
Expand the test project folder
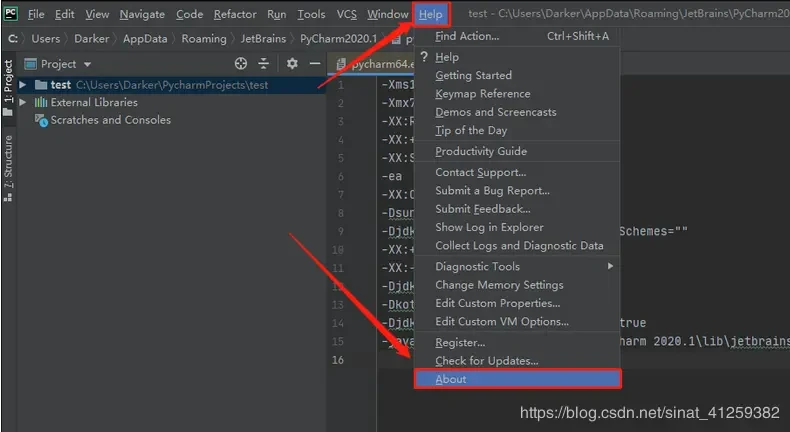pos(23,85)
